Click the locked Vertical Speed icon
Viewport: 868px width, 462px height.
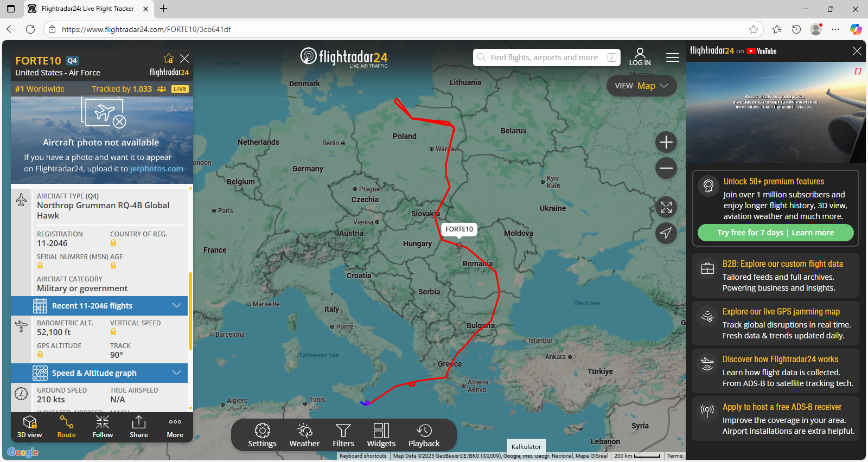[113, 332]
